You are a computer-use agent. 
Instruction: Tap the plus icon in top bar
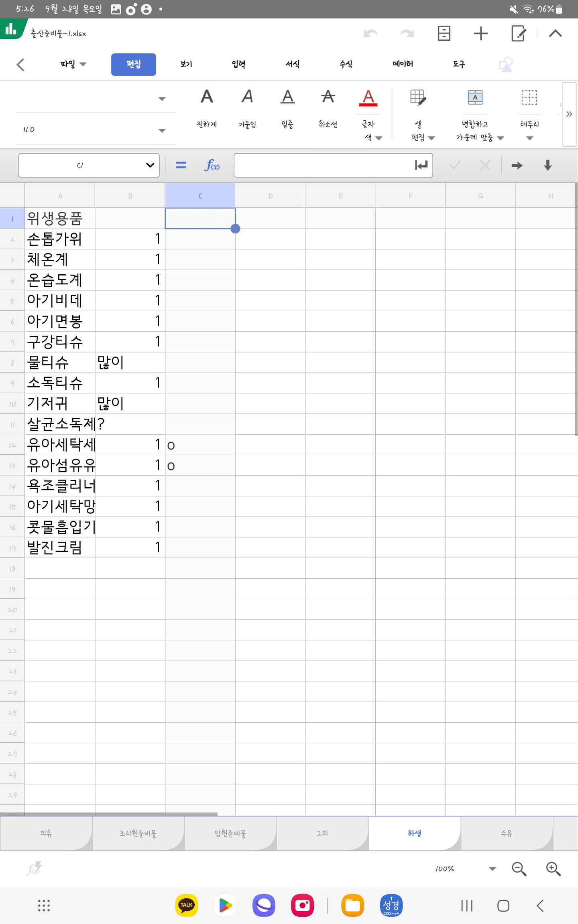pos(480,33)
